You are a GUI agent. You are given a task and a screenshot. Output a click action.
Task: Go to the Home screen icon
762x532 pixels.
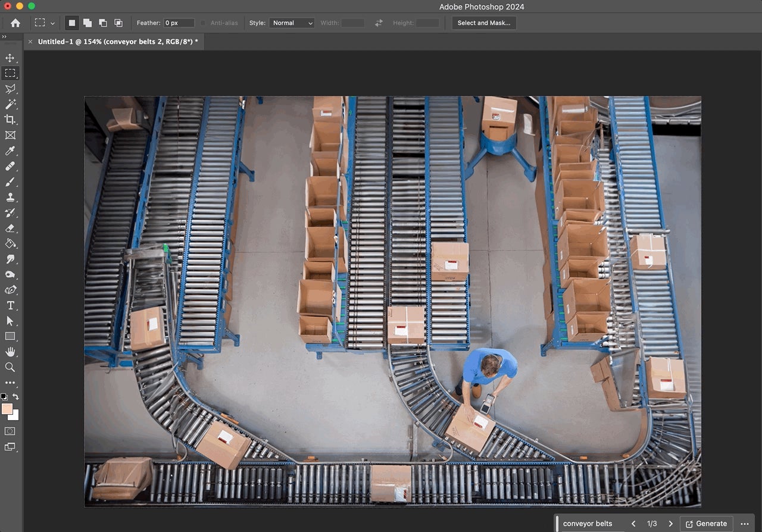tap(15, 23)
